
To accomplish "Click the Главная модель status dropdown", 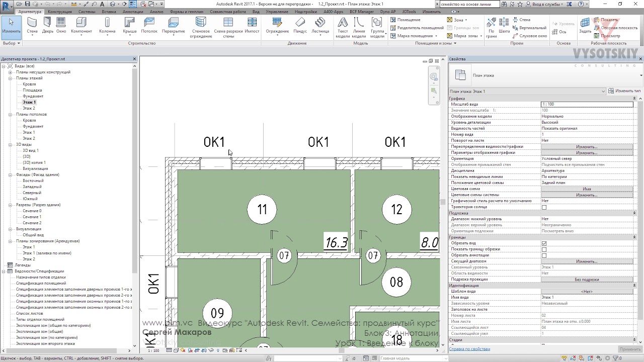I will click(x=413, y=358).
